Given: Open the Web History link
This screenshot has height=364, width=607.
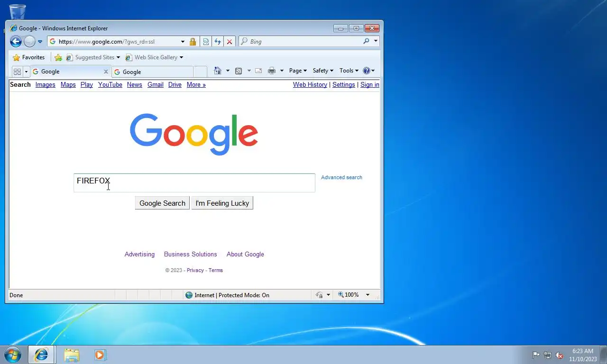Looking at the screenshot, I should pyautogui.click(x=310, y=85).
